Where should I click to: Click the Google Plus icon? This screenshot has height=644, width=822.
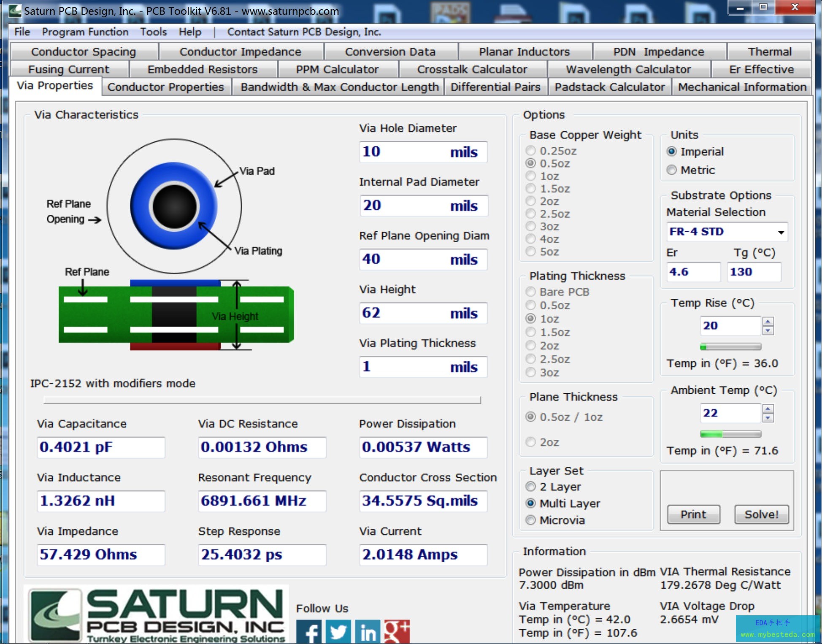coord(397,632)
